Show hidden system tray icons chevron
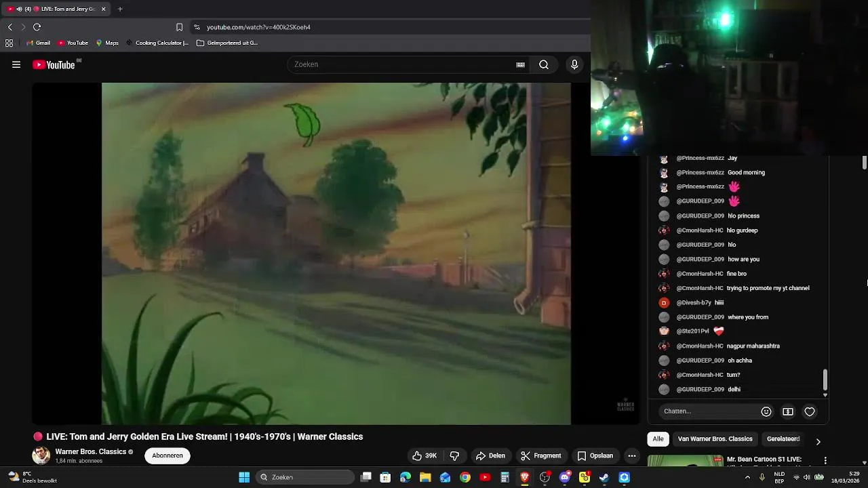Viewport: 868px width, 488px height. [x=748, y=477]
